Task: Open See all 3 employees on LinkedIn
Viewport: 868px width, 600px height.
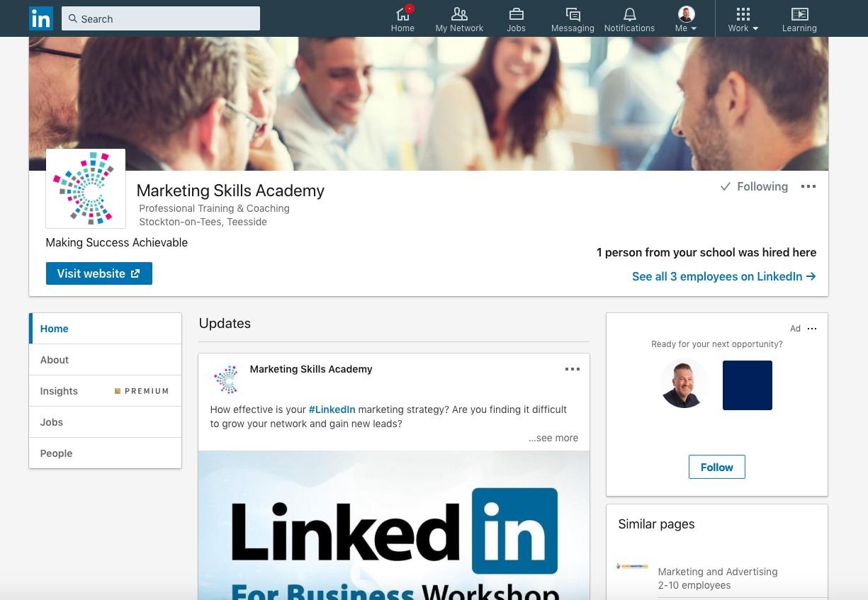Action: tap(724, 276)
